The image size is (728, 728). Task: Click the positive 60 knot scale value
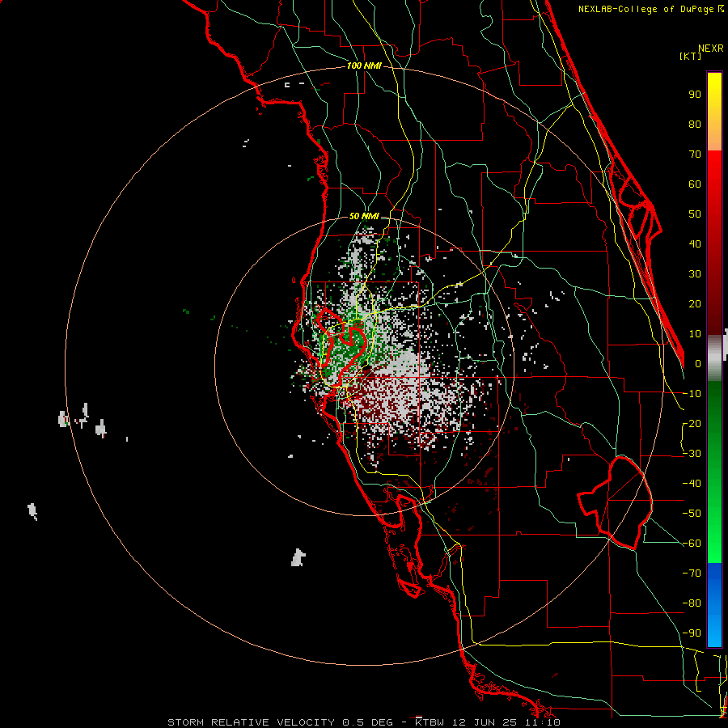[x=695, y=184]
